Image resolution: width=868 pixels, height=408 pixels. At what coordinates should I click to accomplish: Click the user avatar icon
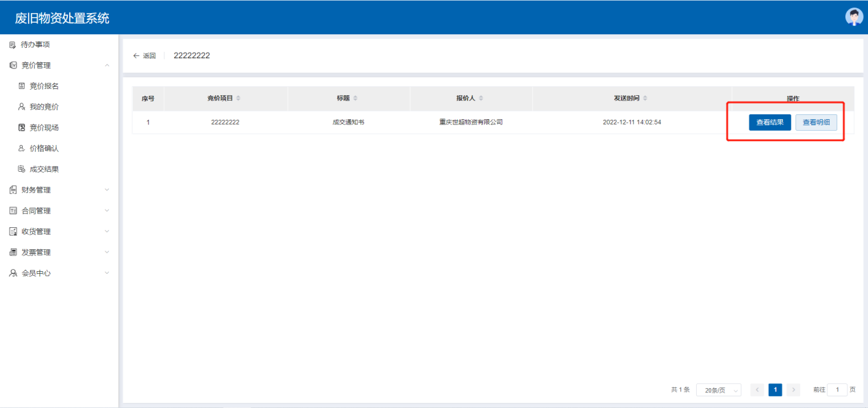pyautogui.click(x=854, y=17)
